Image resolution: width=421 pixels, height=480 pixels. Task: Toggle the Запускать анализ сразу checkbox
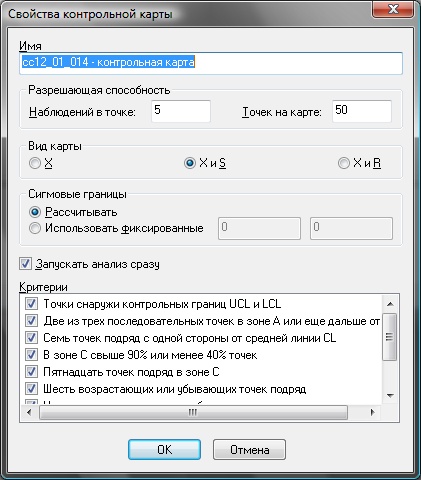tap(26, 264)
